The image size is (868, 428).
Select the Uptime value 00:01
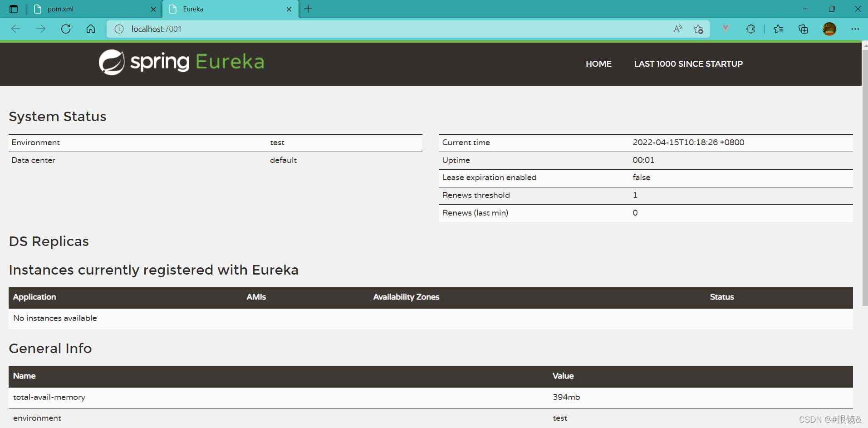pos(643,160)
